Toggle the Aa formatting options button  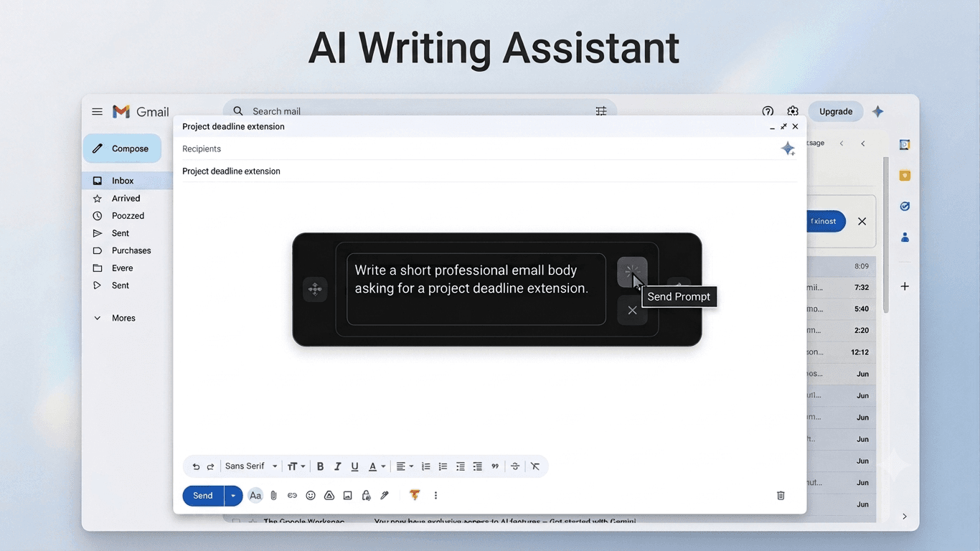(255, 496)
